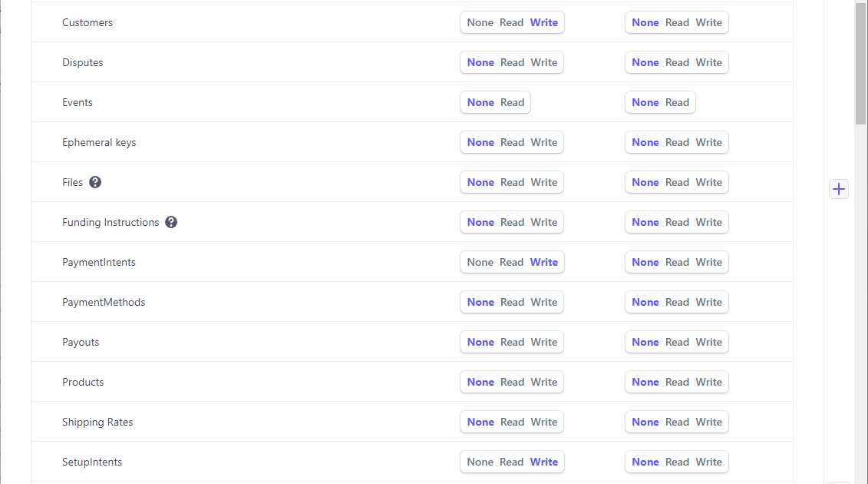Image resolution: width=868 pixels, height=484 pixels.
Task: Choose Read for Shipping Rates in first column
Action: coord(512,422)
